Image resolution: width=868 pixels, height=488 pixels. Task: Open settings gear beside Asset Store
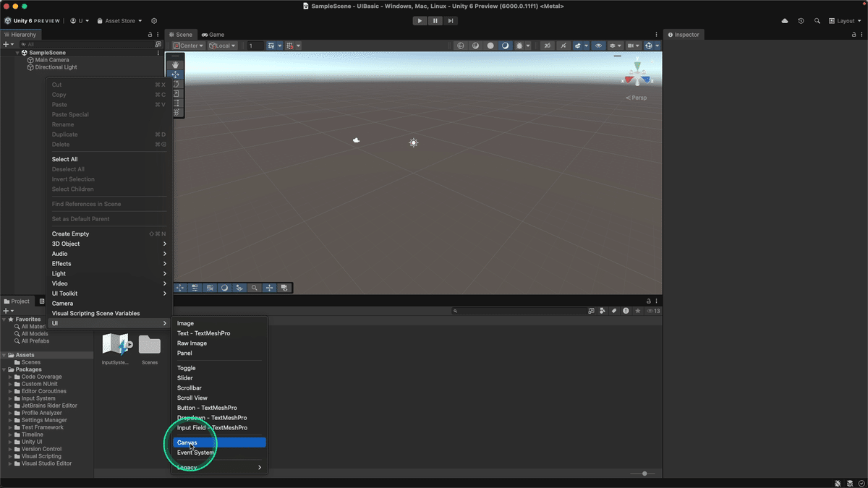[154, 21]
